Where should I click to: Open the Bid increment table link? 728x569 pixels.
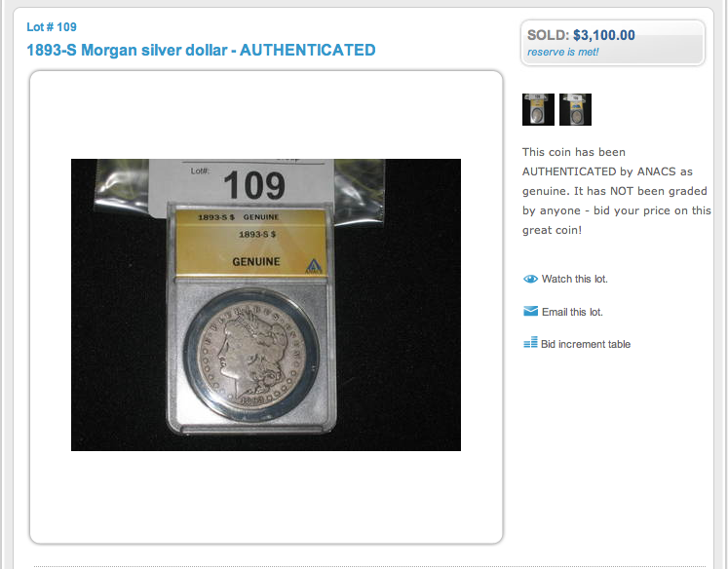pos(586,344)
